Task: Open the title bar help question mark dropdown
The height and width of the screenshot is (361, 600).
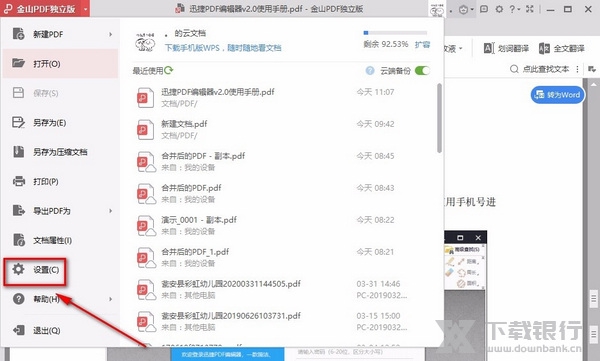Action: [x=514, y=9]
